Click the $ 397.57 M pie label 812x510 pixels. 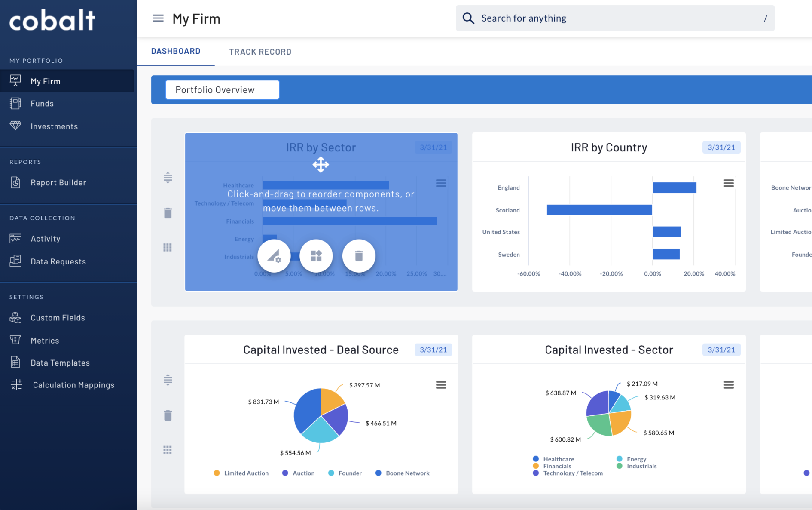364,385
